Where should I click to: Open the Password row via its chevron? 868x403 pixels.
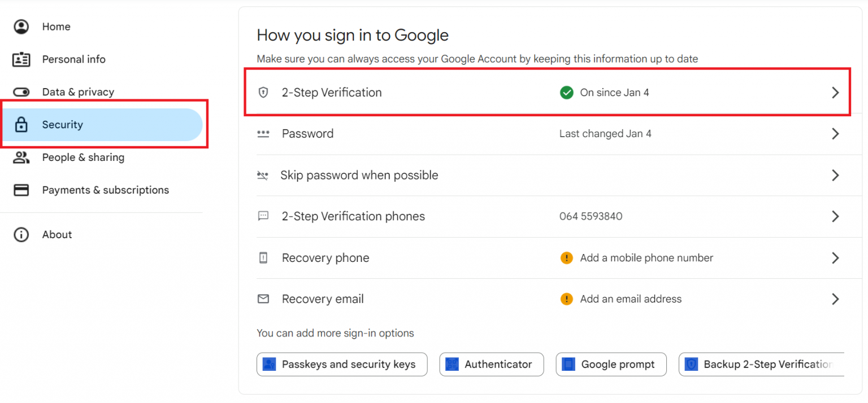pos(835,133)
